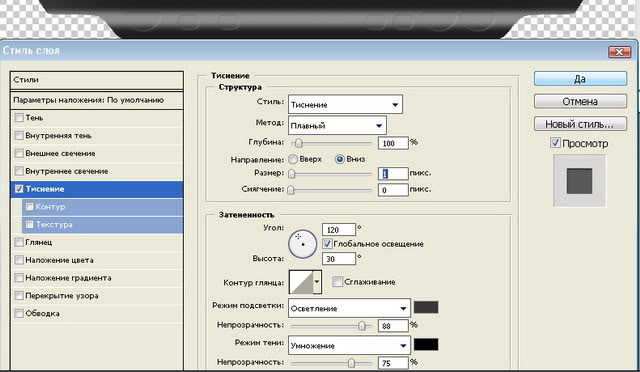The height and width of the screenshot is (372, 640).
Task: Tick the Наложение цвета checkbox
Action: 19,260
